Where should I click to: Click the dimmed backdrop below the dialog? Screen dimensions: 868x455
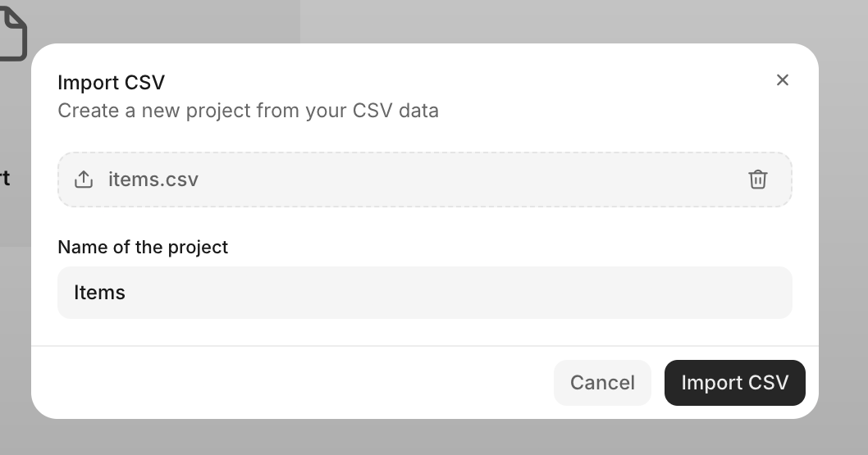[x=424, y=438]
